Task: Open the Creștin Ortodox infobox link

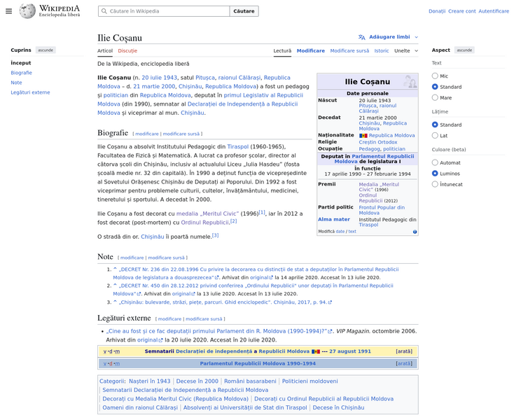Action: tap(377, 142)
